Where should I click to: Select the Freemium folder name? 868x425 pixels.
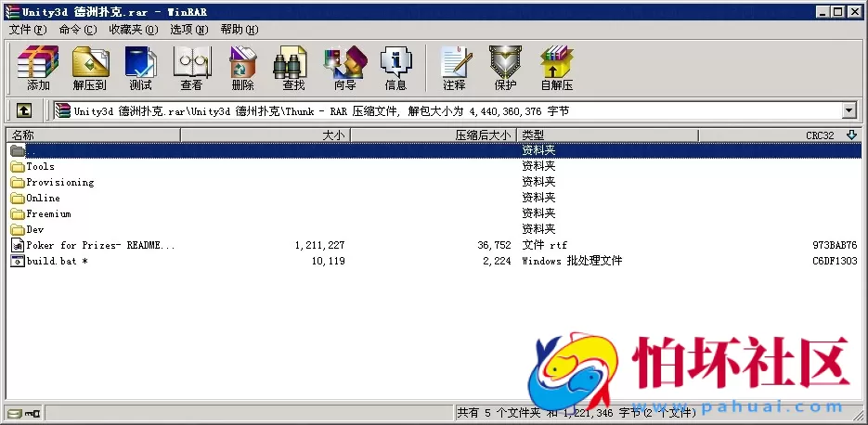click(48, 213)
